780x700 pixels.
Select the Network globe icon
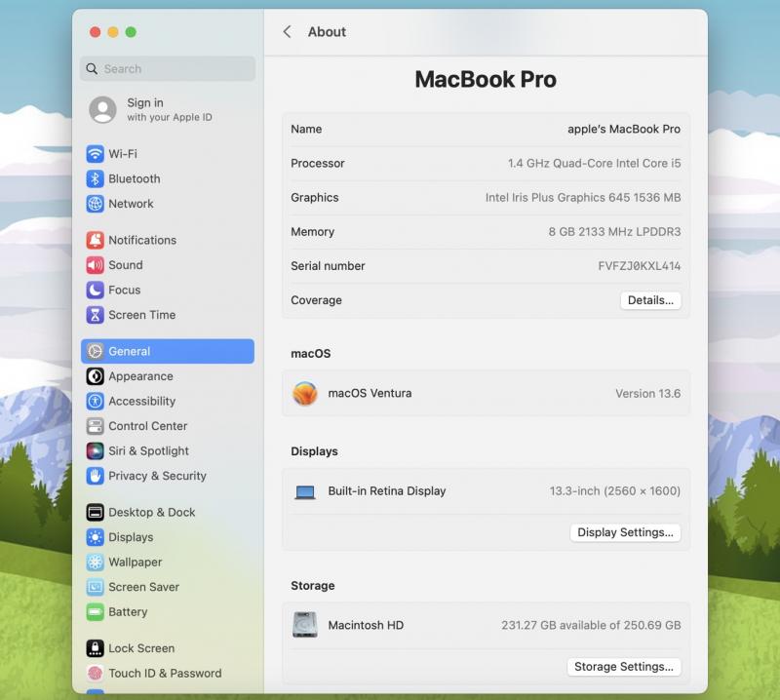pos(95,204)
